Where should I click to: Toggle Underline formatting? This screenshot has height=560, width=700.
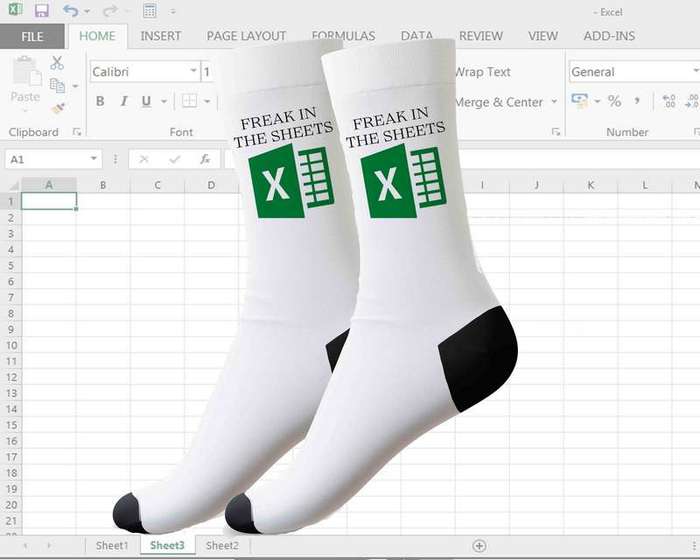[146, 101]
